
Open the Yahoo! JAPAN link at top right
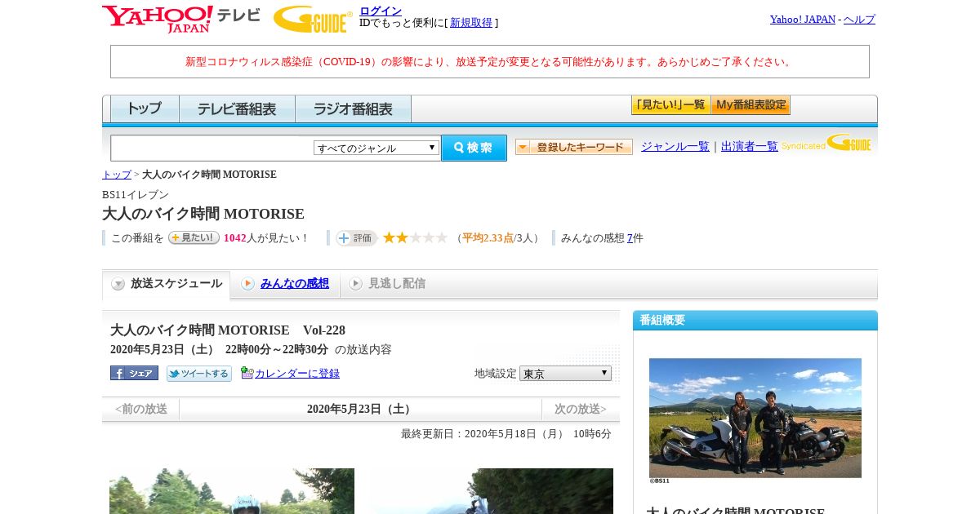point(803,19)
